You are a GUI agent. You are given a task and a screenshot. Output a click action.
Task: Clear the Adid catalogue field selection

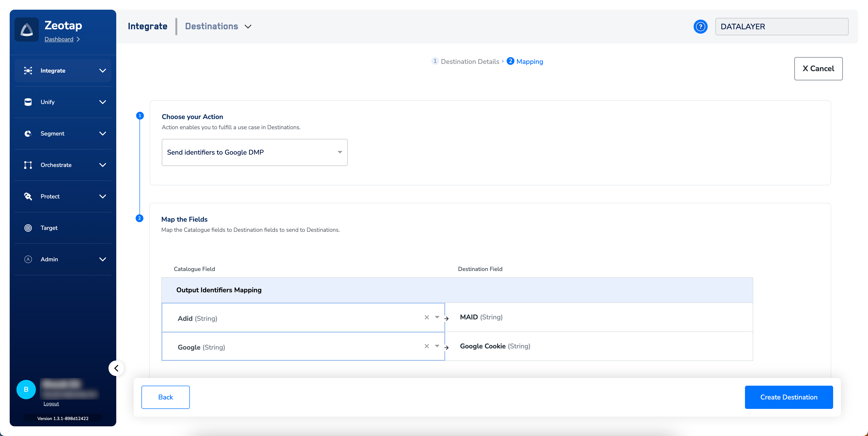426,317
